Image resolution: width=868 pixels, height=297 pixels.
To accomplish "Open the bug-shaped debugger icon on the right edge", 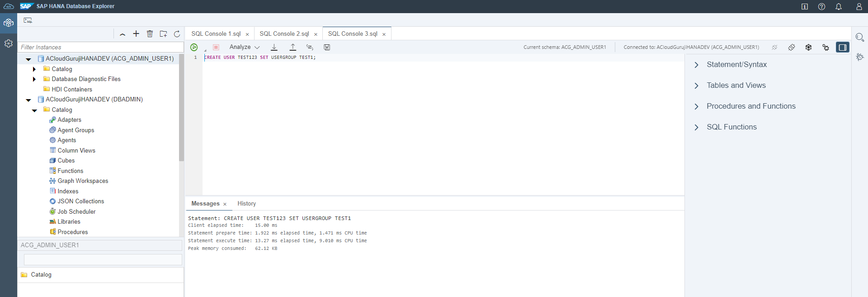I will [x=859, y=57].
